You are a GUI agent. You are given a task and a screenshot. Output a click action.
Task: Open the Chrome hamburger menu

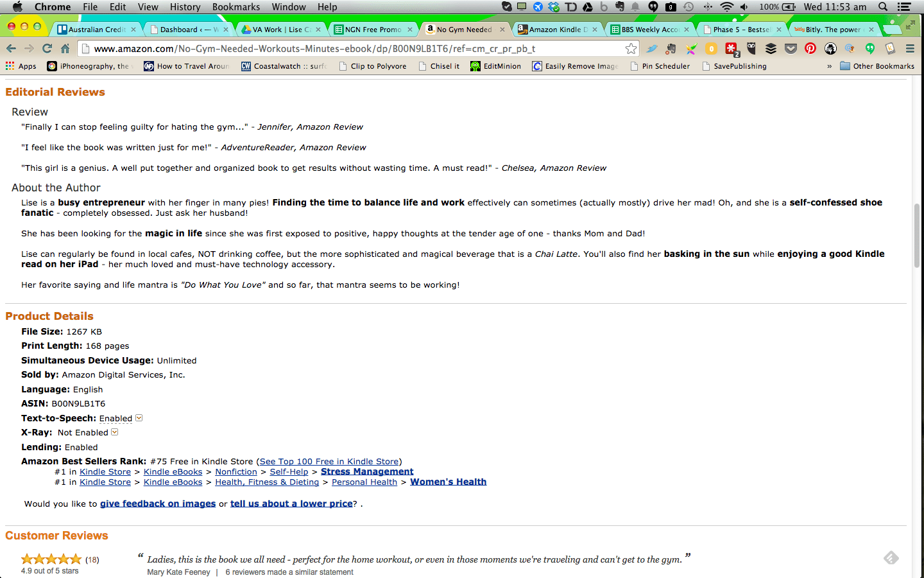point(910,48)
